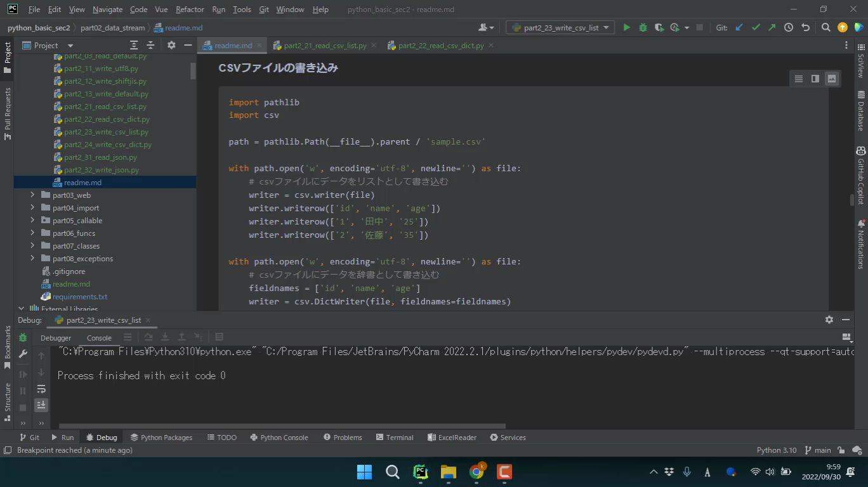Click the Git update project arrow
This screenshot has width=868, height=487.
[739, 27]
